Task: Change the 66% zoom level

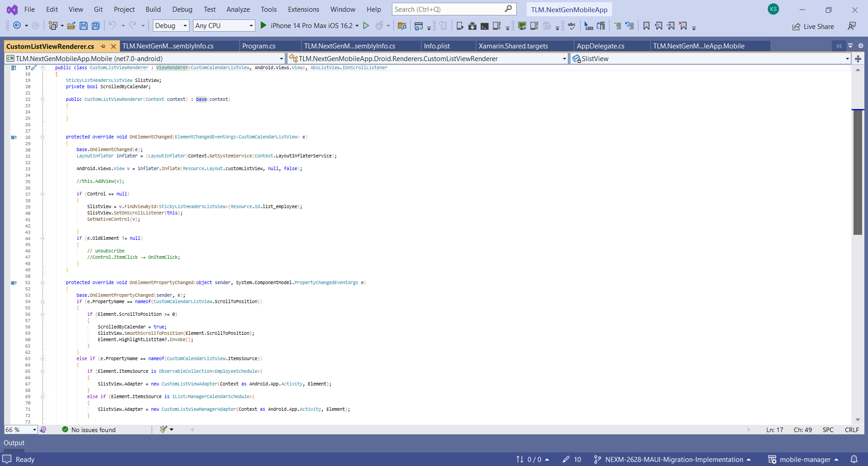Action: click(x=20, y=429)
